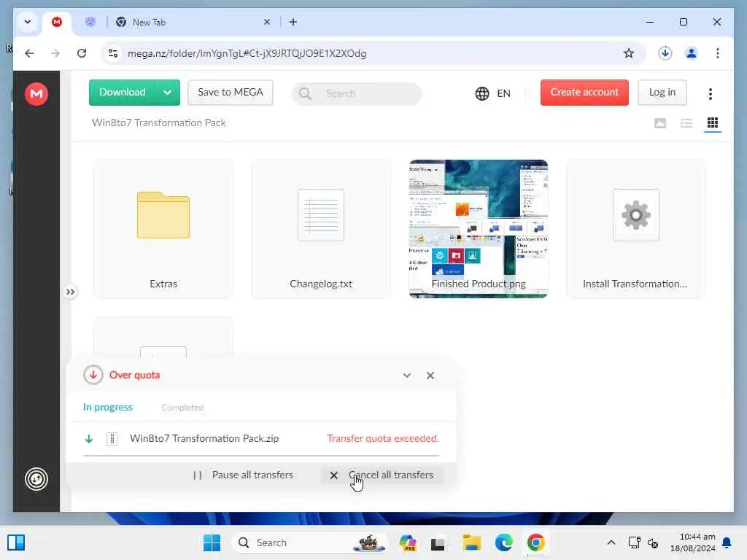Open the MEGA three-dot more menu
The width and height of the screenshot is (747, 560).
tap(710, 94)
